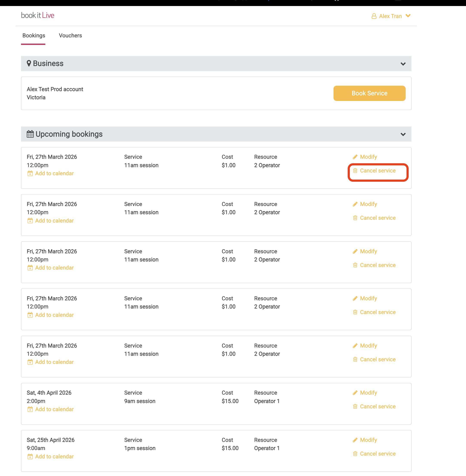Collapse the Business section chevron

tap(403, 64)
